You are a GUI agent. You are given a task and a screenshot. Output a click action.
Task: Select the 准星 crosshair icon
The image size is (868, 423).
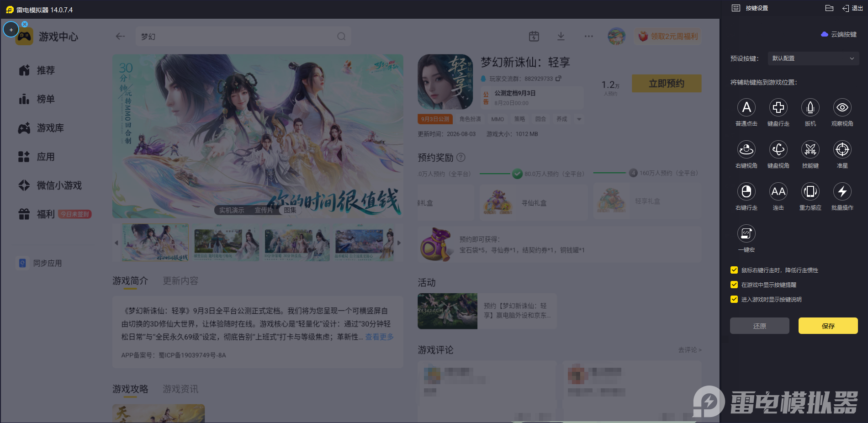point(842,149)
